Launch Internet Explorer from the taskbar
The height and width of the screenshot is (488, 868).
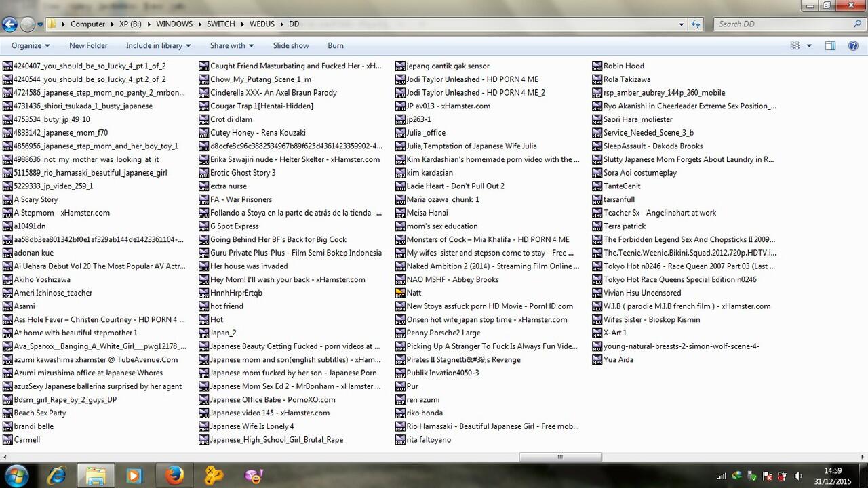(56, 476)
